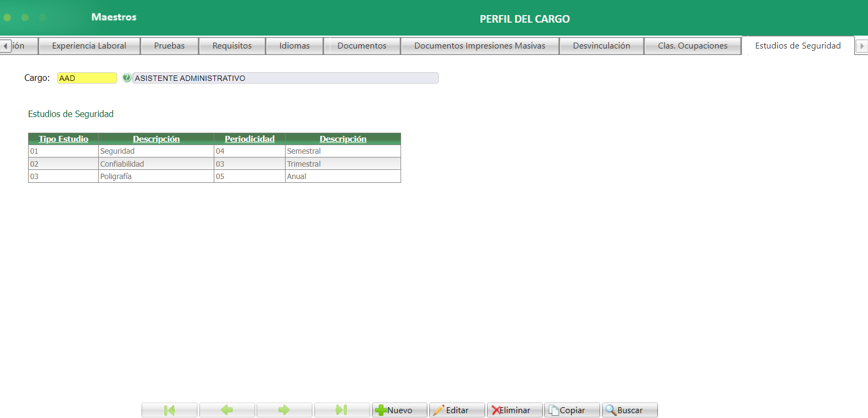Click the Editar button

click(457, 410)
